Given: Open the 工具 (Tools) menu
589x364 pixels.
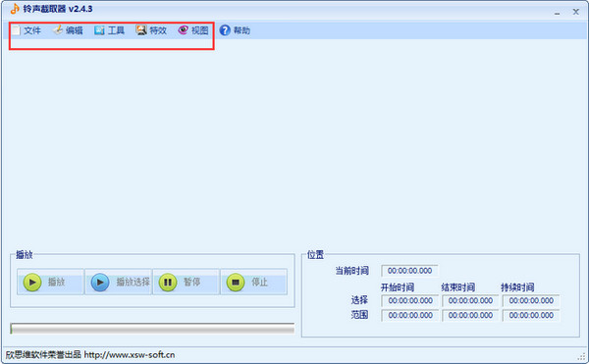Looking at the screenshot, I should click(110, 30).
